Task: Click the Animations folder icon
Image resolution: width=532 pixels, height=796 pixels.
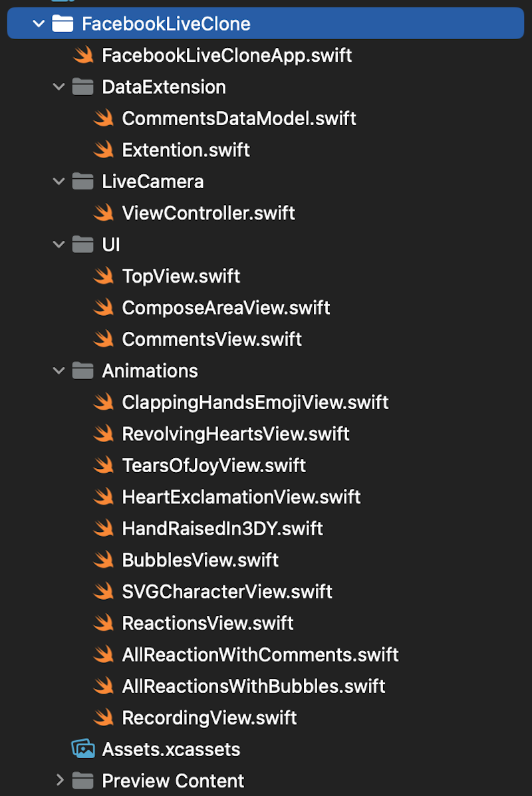Action: pyautogui.click(x=82, y=370)
